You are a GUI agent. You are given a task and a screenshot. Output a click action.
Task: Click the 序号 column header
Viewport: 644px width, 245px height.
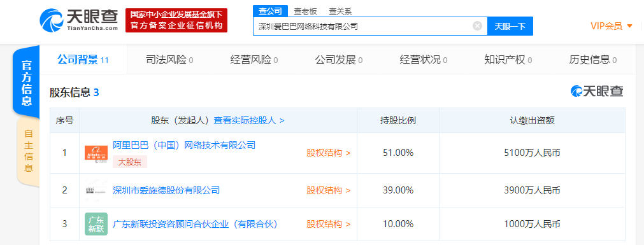64,121
